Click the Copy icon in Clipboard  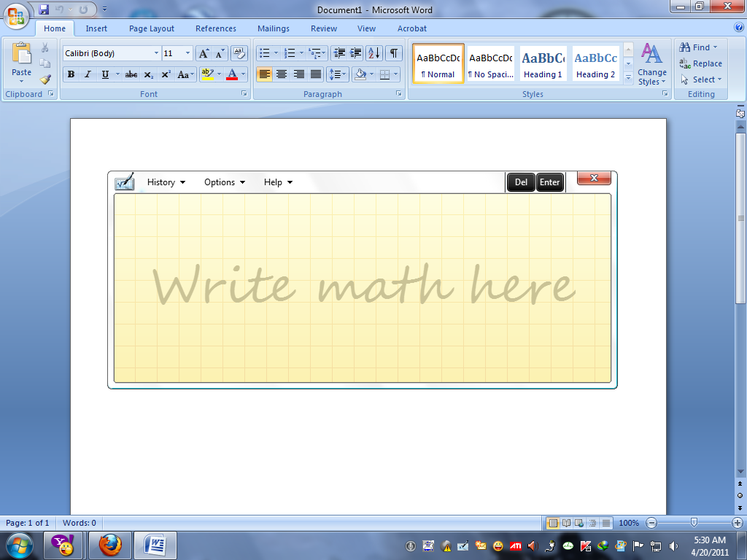point(44,63)
